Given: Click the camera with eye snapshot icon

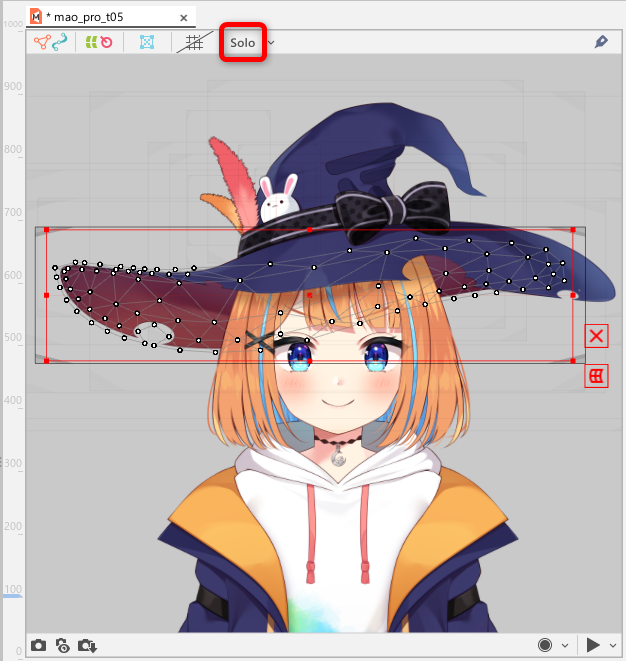Looking at the screenshot, I should 63,645.
